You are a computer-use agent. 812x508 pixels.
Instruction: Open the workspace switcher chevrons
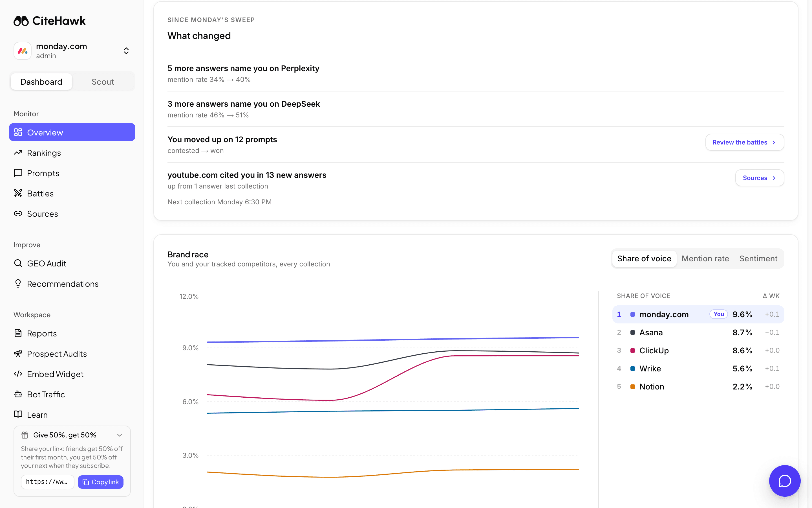coord(126,51)
